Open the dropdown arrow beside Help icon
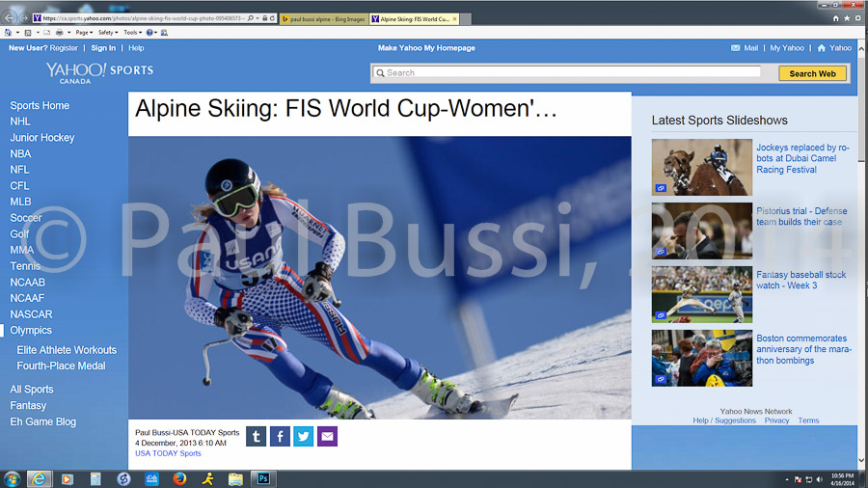 [x=155, y=33]
